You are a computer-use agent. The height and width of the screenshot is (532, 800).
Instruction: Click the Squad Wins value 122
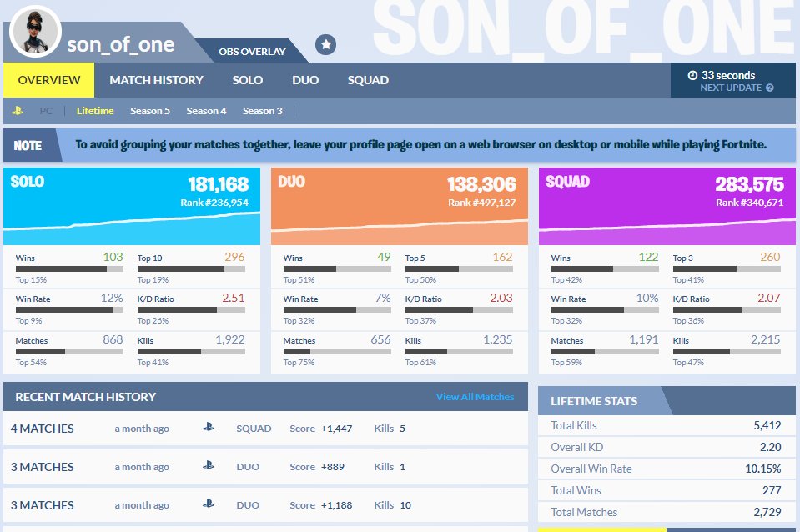point(648,257)
